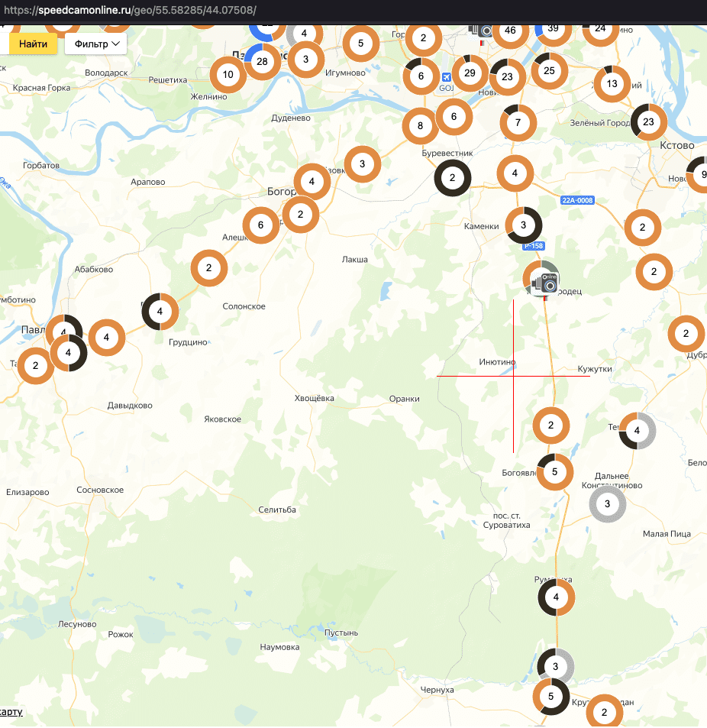Open the 10-camera cluster near Желнино

pos(228,75)
